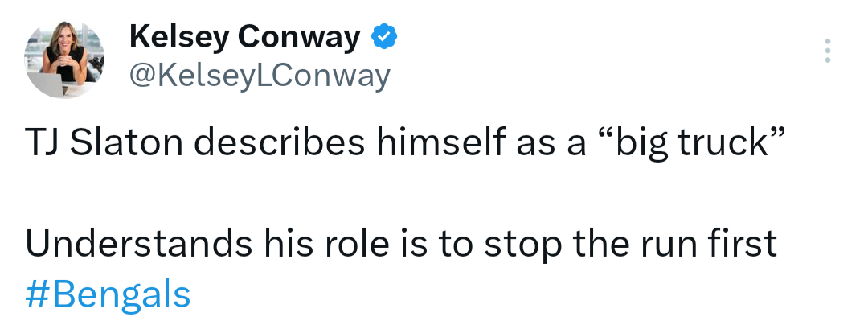The width and height of the screenshot is (868, 321).
Task: Click the words "stop the" in second line
Action: pos(558,244)
